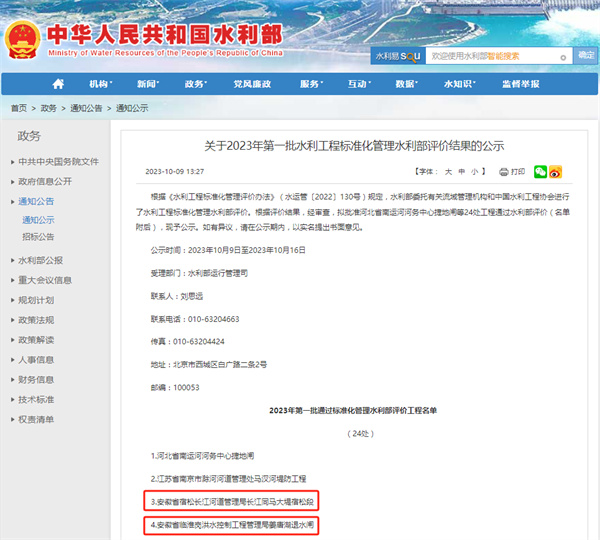Select medium font size 中
This screenshot has height=540, width=600.
click(463, 172)
